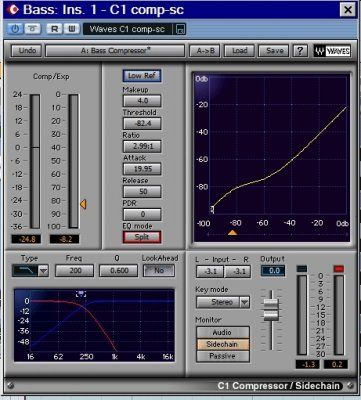361x400 pixels.
Task: Select the PDR value field
Action: tap(142, 214)
